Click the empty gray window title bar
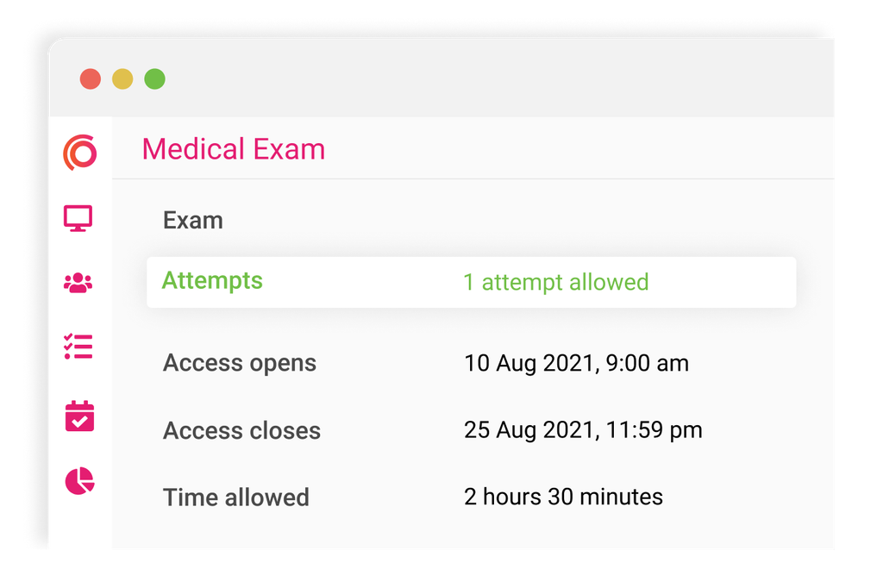883x588 pixels. coord(500,79)
